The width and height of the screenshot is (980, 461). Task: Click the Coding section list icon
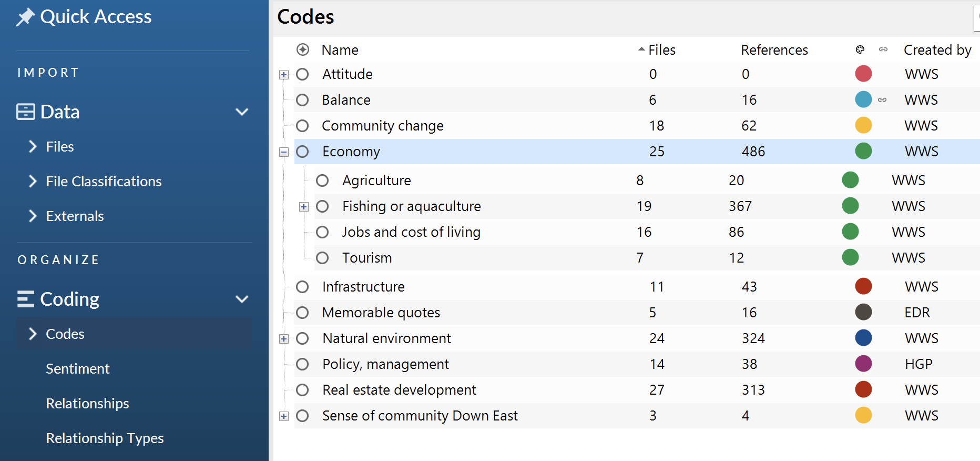25,299
